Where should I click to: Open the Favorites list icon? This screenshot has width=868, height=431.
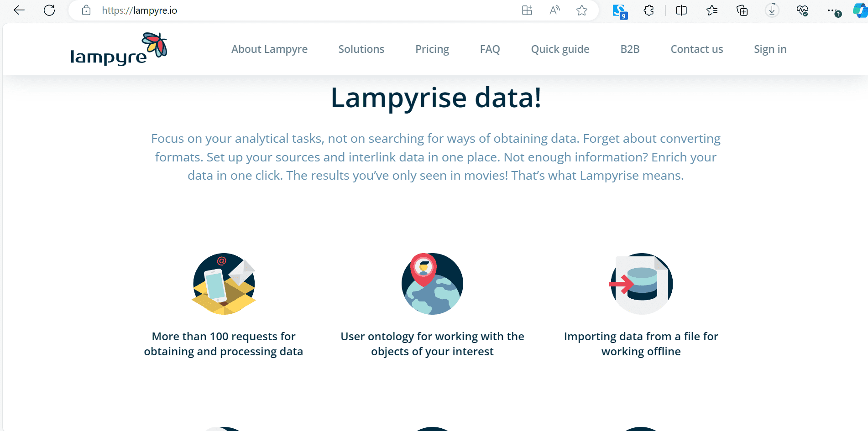pyautogui.click(x=712, y=10)
